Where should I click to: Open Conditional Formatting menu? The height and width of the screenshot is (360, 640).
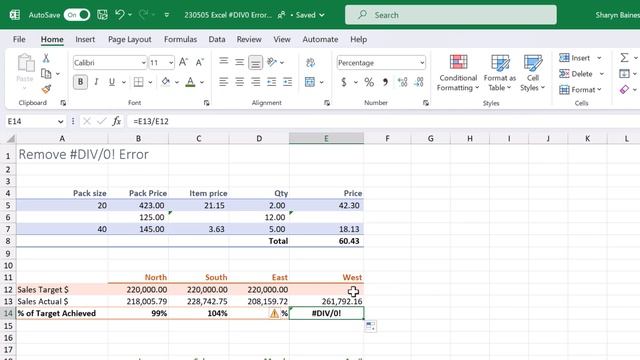458,73
